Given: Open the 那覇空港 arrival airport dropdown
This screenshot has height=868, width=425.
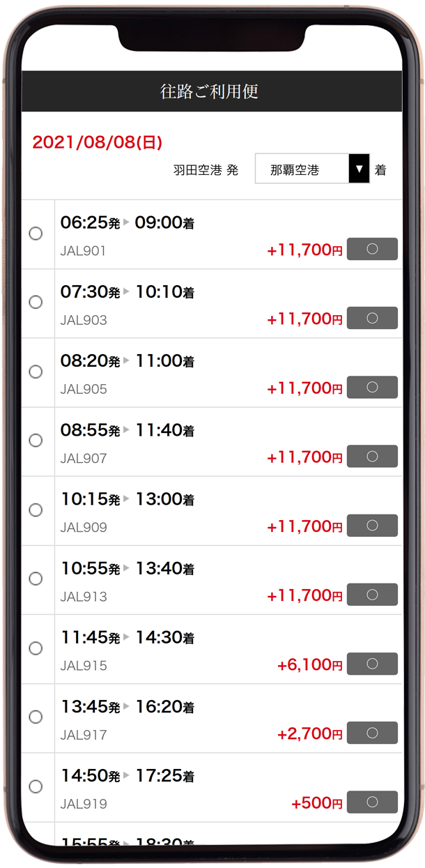Looking at the screenshot, I should [x=312, y=169].
